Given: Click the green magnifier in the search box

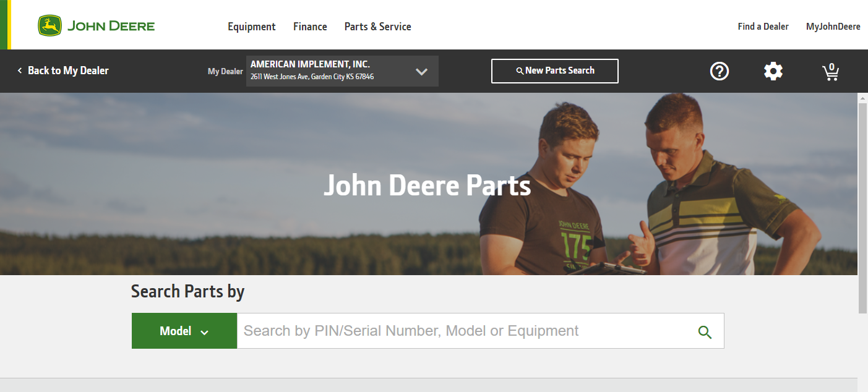Looking at the screenshot, I should 705,332.
